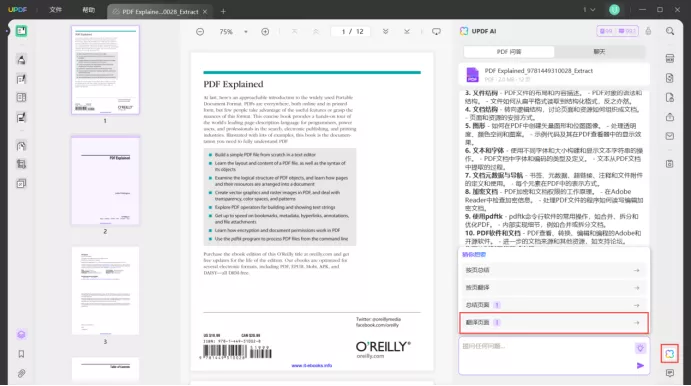Screen dimensions: 691x386
Task: Open the Prepare Form tool
Action: (21, 97)
